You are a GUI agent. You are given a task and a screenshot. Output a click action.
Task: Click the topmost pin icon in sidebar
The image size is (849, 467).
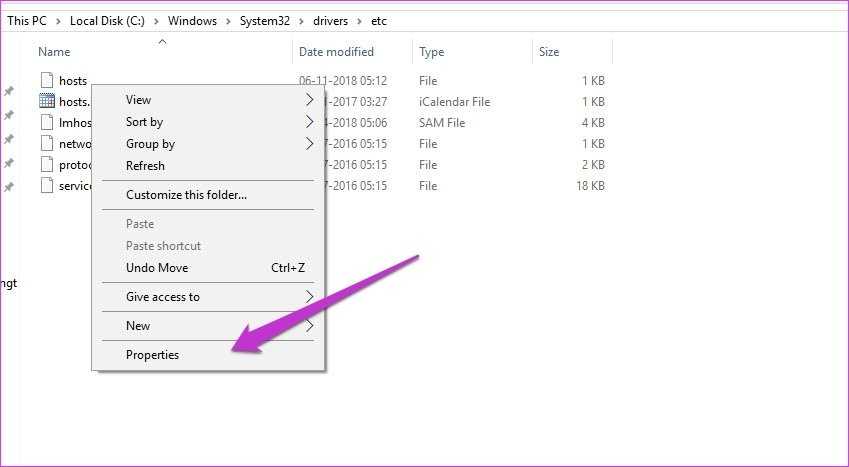pos(9,91)
